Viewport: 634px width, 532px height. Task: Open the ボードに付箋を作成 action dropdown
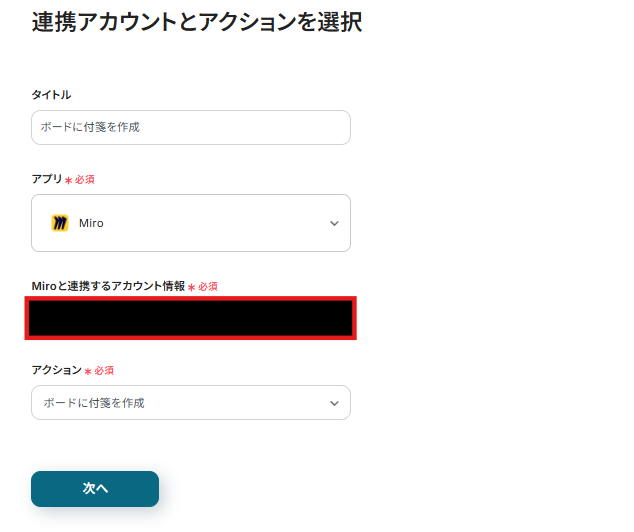coord(190,403)
